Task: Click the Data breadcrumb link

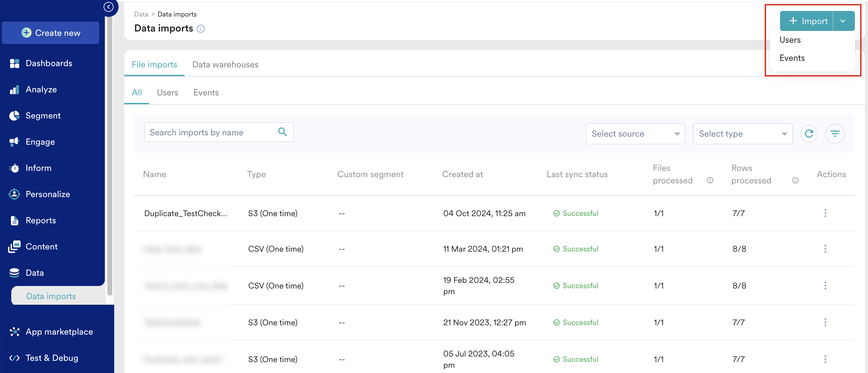Action: tap(141, 14)
